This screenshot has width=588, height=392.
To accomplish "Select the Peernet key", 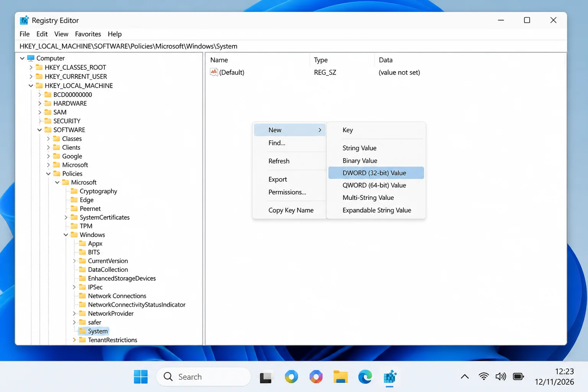I will pyautogui.click(x=90, y=209).
